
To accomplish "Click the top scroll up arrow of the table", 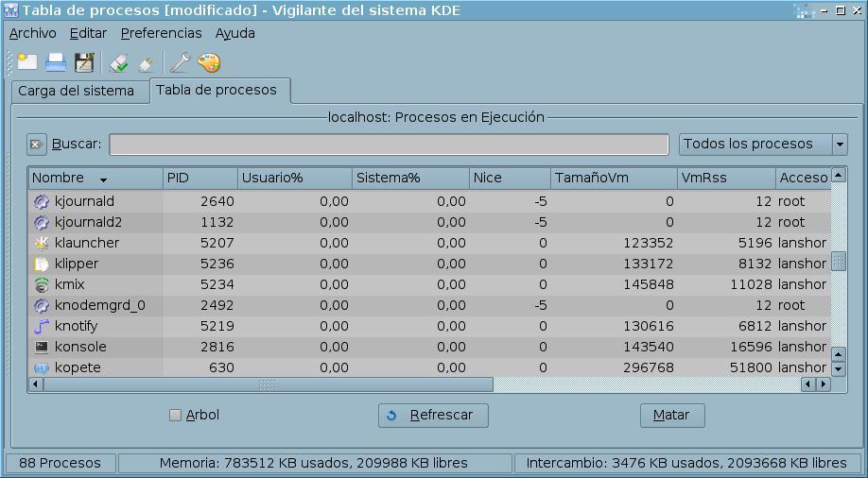I will tap(839, 176).
